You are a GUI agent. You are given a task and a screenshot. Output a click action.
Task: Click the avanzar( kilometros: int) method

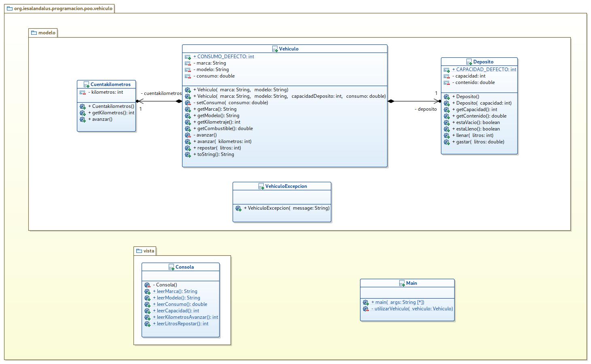(222, 141)
